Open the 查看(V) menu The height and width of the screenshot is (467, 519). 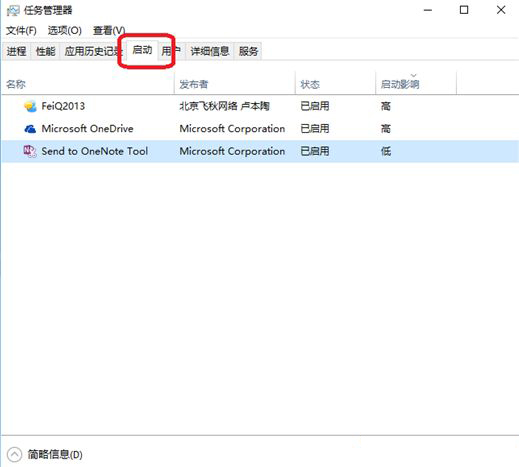[x=109, y=31]
